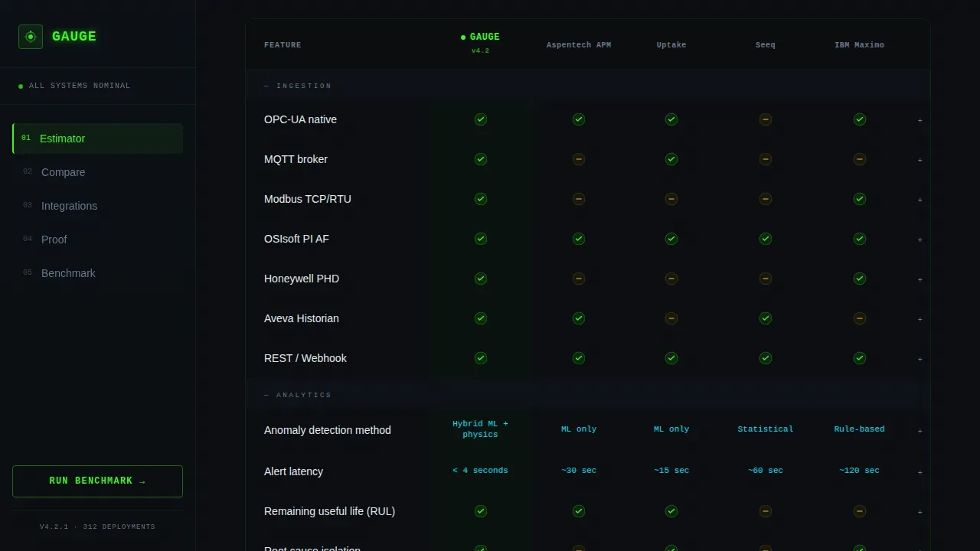Click the '~60 sec' latency value
Viewport: 980px width, 551px height.
[x=766, y=471]
